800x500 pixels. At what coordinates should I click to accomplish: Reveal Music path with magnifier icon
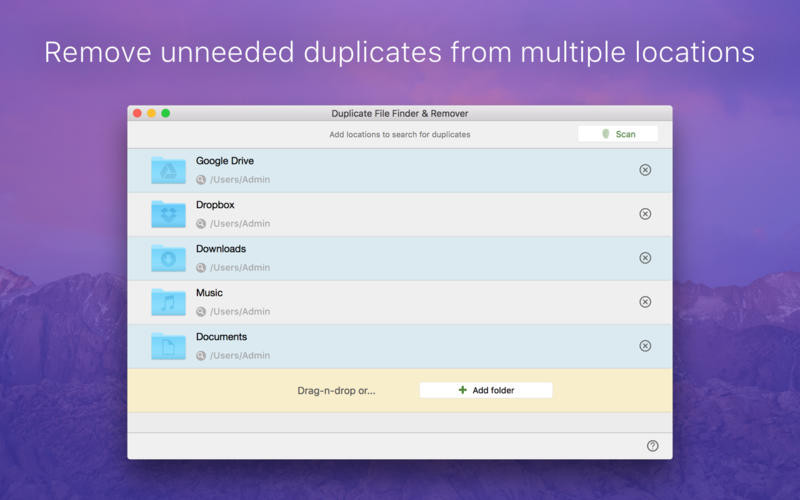coord(201,311)
